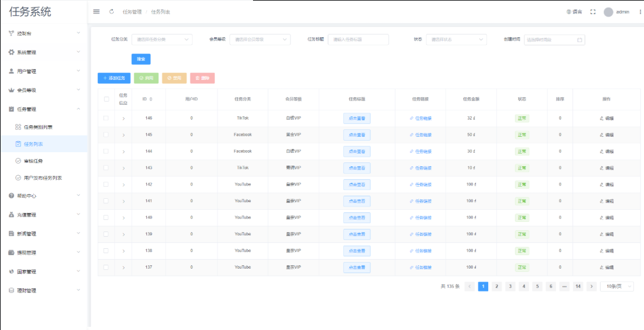Open the 10条/页 page size dropdown

coord(617,287)
